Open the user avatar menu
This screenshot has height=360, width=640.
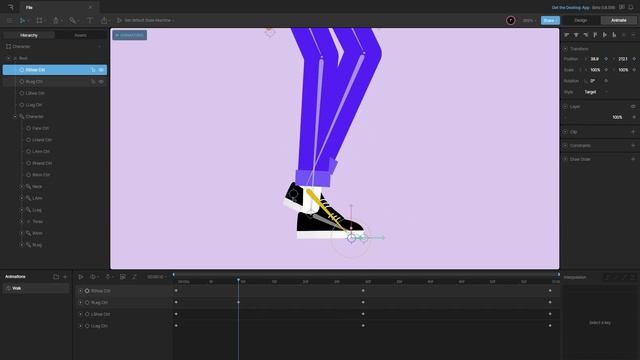point(510,20)
